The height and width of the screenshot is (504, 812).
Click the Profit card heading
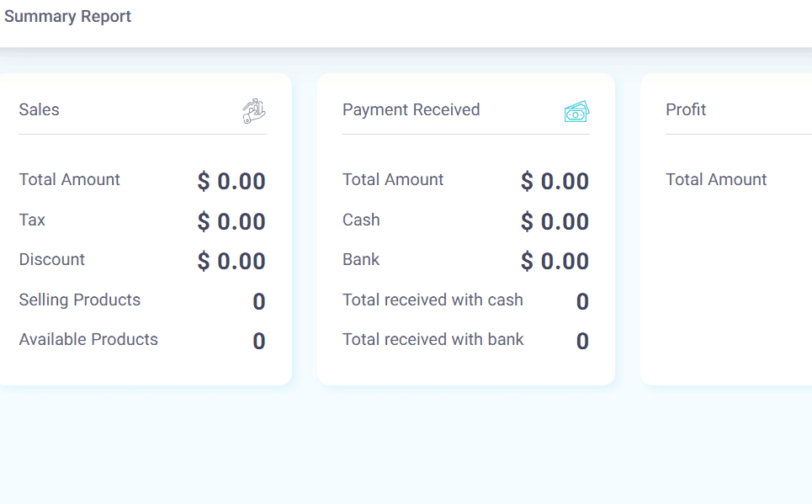(686, 110)
